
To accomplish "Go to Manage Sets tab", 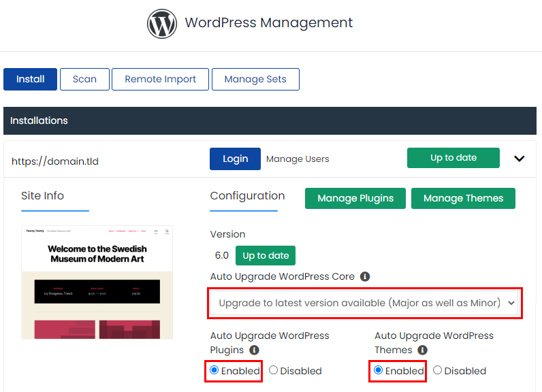I will pos(255,79).
